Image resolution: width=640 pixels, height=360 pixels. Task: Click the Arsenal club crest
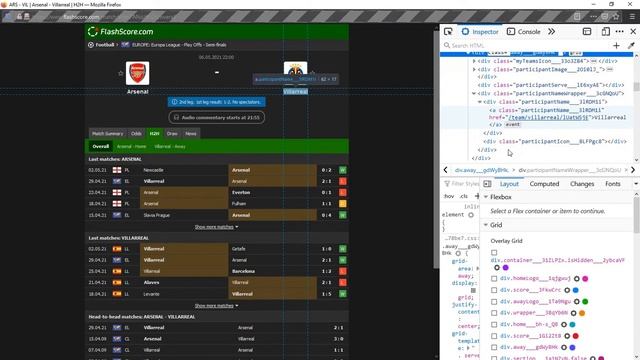tap(138, 73)
